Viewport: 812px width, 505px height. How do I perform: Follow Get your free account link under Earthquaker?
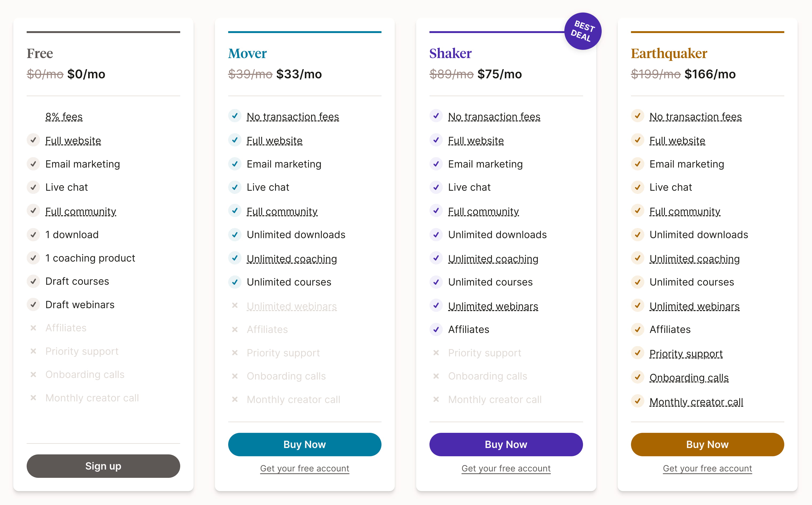pyautogui.click(x=707, y=468)
